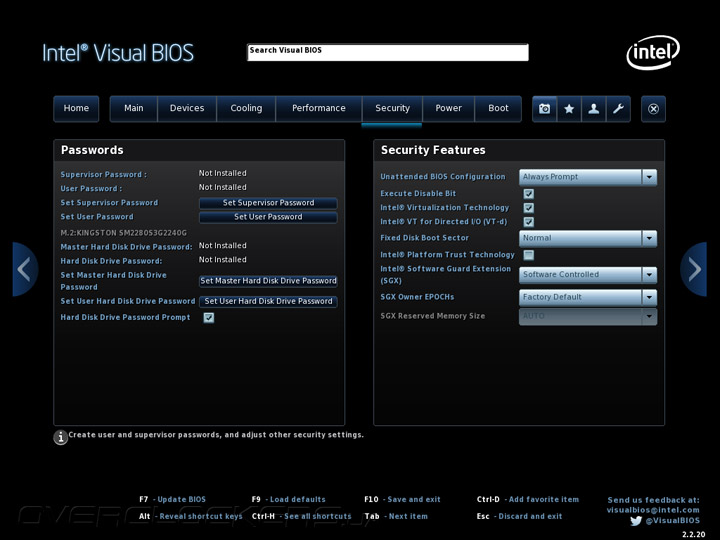Open the @VisualBIOS Twitter handle
This screenshot has height=540, width=720.
(673, 521)
